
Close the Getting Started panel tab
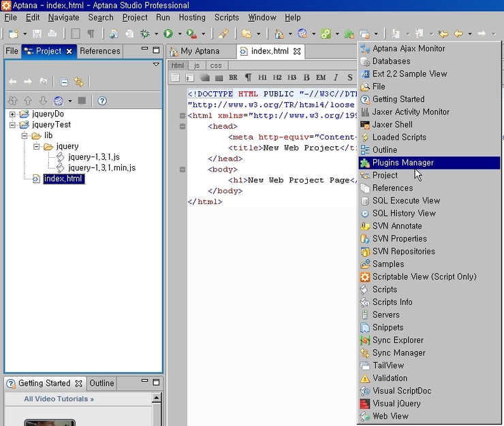point(79,383)
